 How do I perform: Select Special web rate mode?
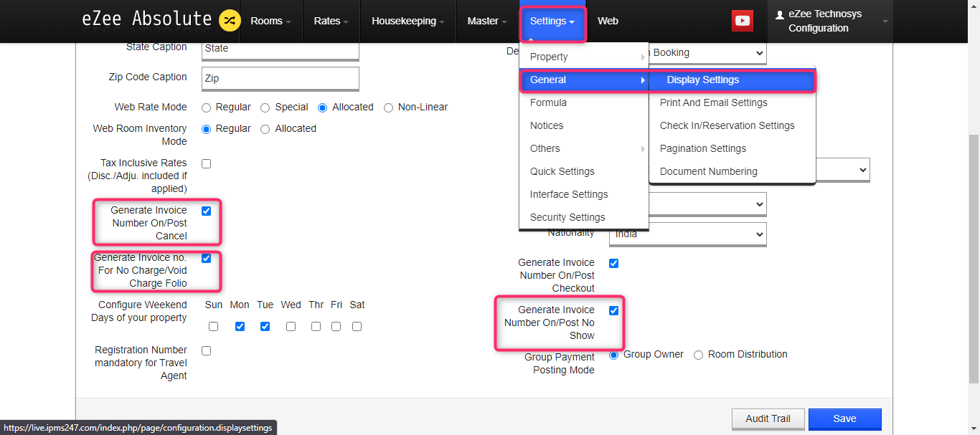click(265, 107)
